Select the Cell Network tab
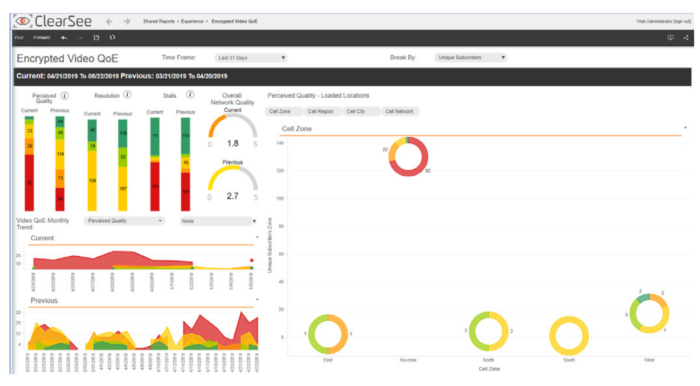The width and height of the screenshot is (700, 386). (x=400, y=112)
